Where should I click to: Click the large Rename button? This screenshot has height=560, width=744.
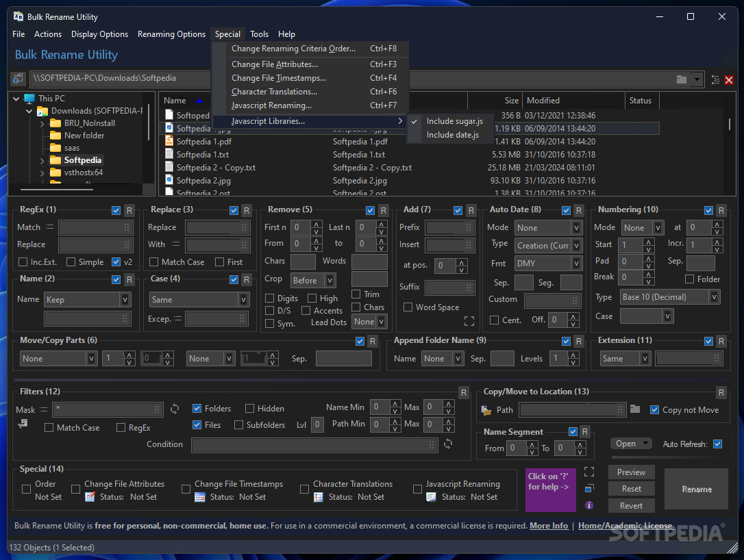tap(697, 489)
